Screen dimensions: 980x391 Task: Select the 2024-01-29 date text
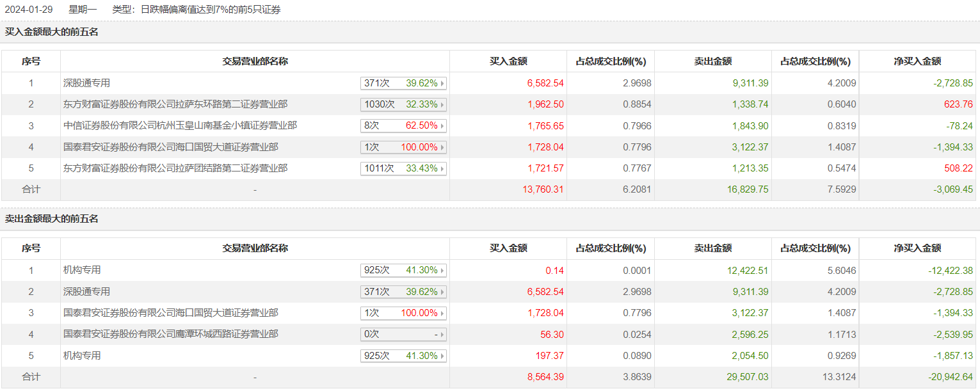(29, 10)
